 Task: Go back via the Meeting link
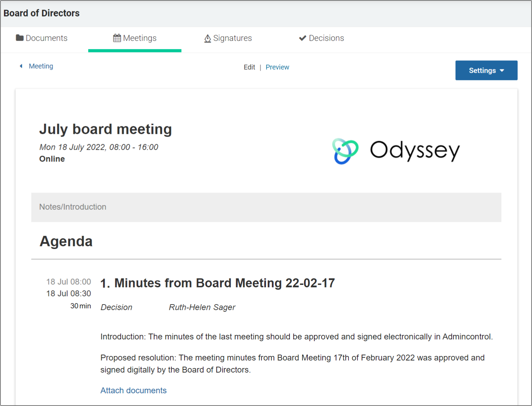[41, 66]
